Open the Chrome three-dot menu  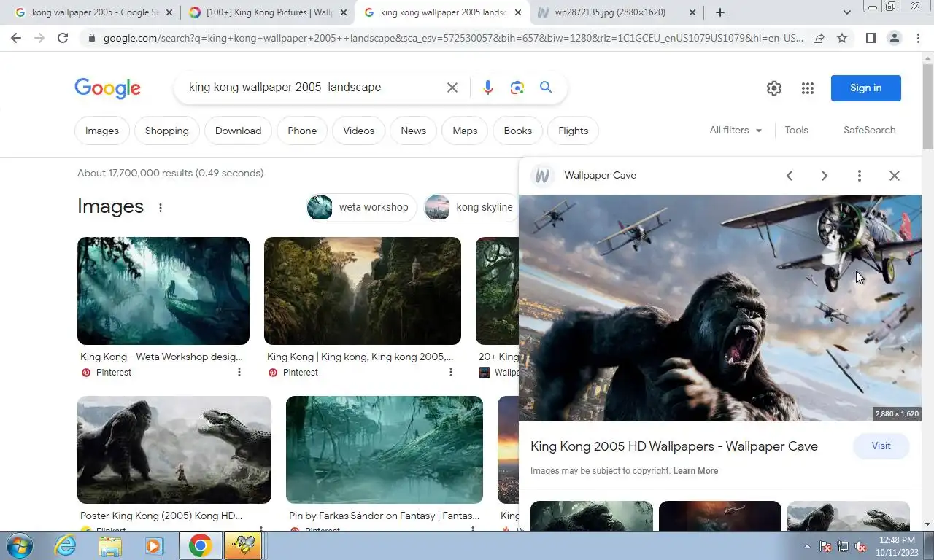tap(919, 38)
